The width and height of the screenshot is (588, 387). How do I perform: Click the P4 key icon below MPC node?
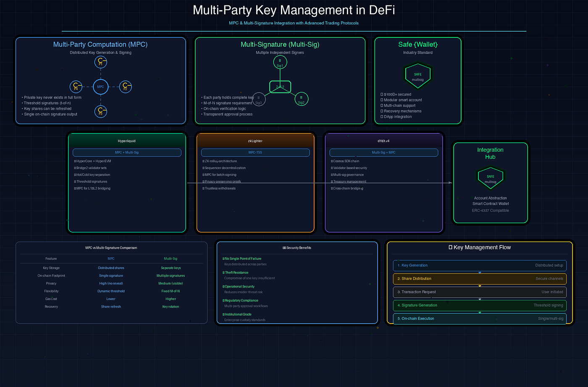pos(101,111)
